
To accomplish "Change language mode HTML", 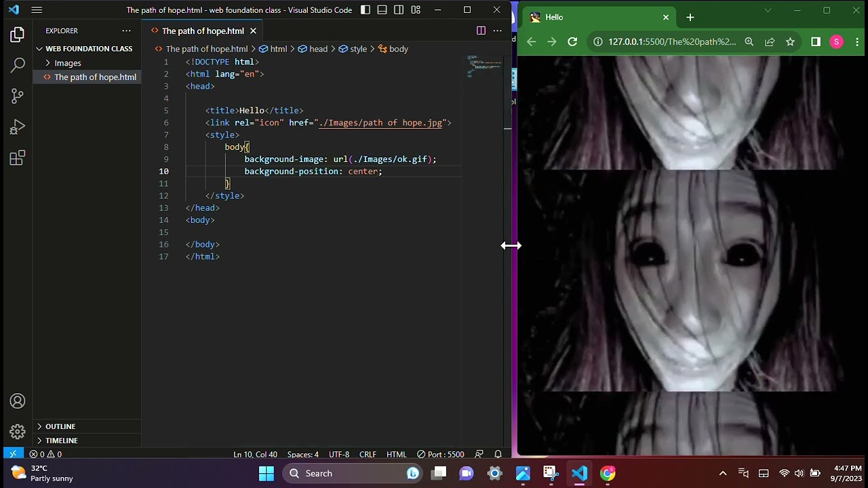I will click(396, 454).
